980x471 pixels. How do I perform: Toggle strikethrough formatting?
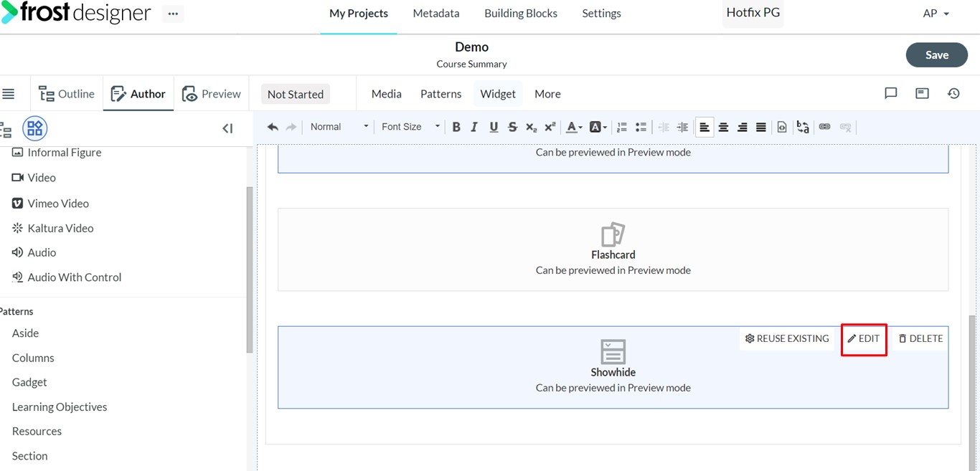(512, 127)
